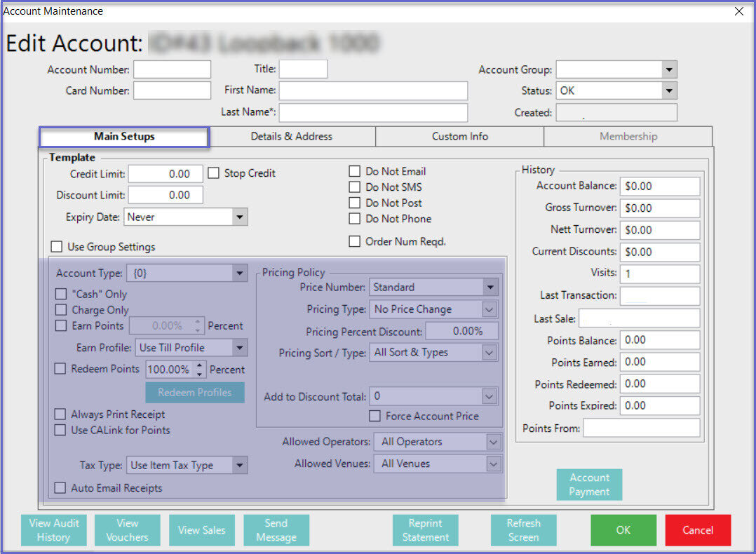Switch to the Details & Address tab
The width and height of the screenshot is (756, 554).
[292, 137]
